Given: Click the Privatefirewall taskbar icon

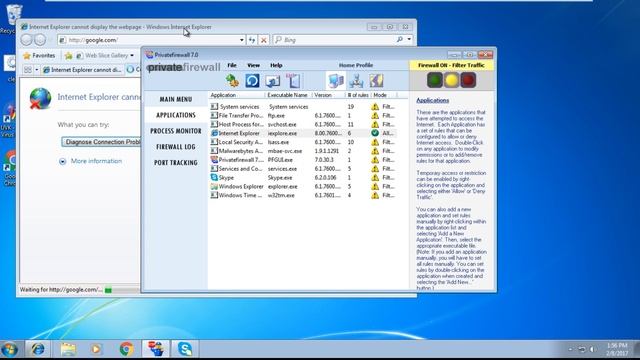Looking at the screenshot, I should [156, 349].
